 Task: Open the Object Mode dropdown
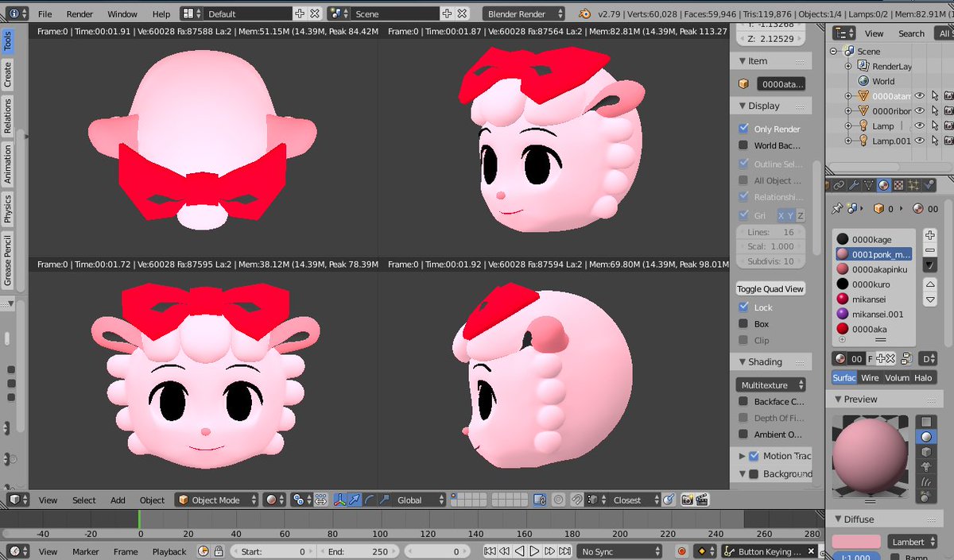click(217, 500)
